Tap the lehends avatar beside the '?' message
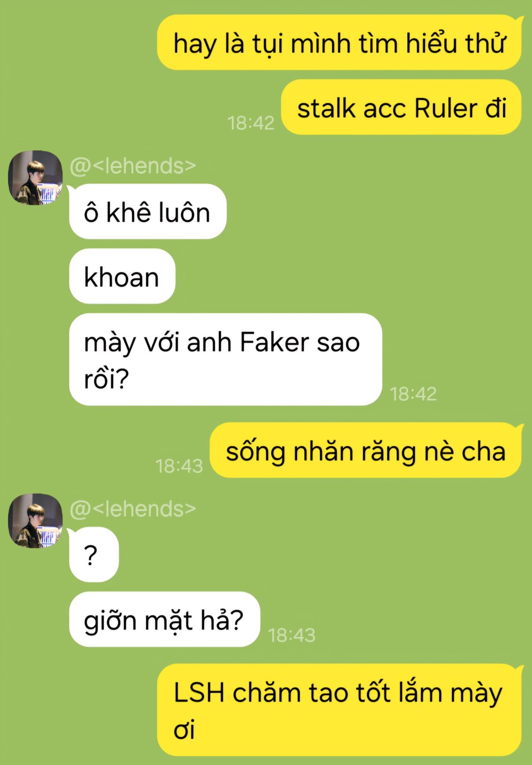The image size is (532, 765). pyautogui.click(x=35, y=521)
